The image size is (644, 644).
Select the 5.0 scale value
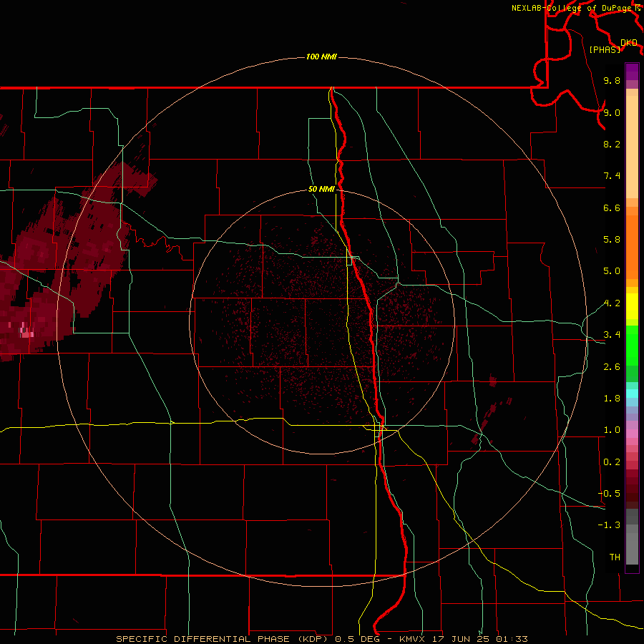(x=612, y=271)
